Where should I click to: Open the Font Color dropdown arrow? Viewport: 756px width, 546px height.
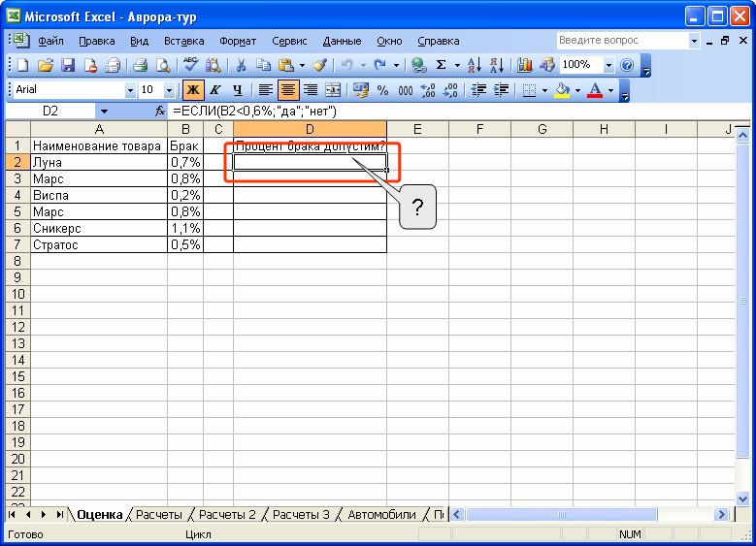coord(610,90)
